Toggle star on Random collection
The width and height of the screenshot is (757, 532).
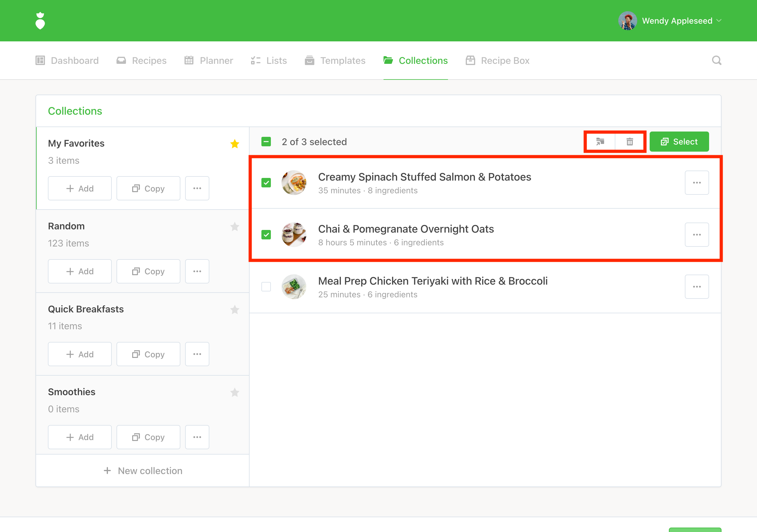(x=234, y=226)
